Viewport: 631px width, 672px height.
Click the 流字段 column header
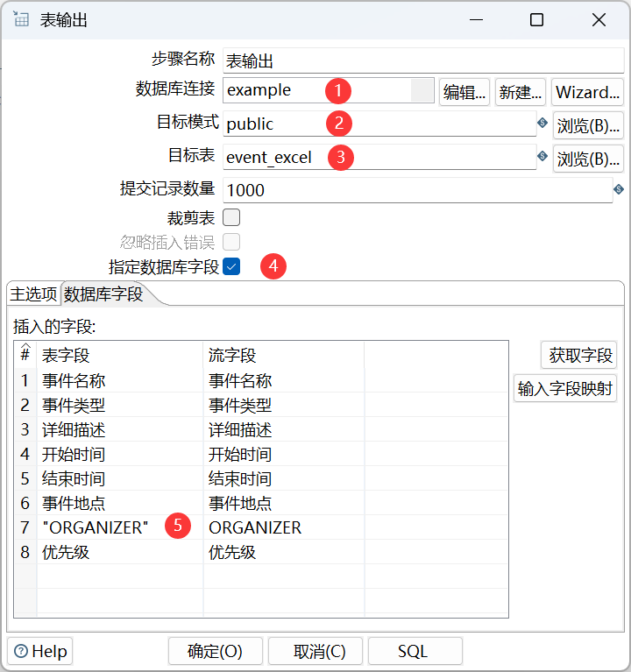[284, 355]
